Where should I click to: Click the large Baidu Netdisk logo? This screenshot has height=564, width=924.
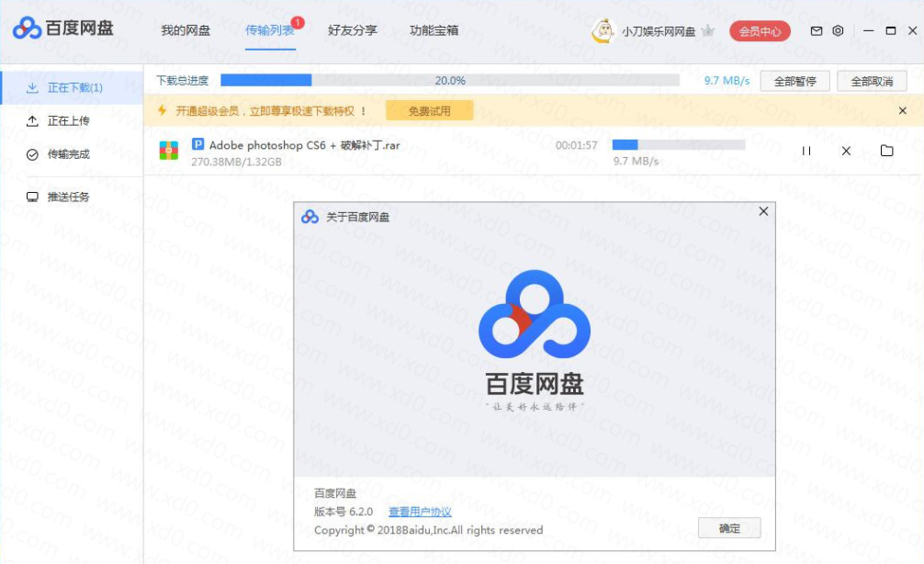point(535,314)
